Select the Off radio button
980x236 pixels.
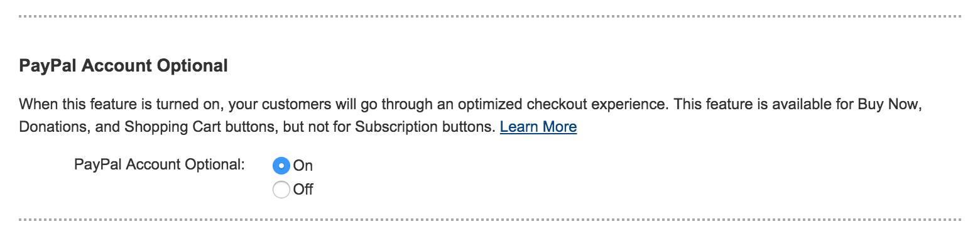[x=281, y=189]
